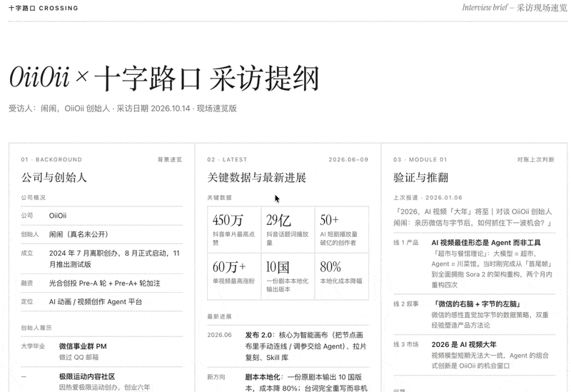Click the 最新进展 subsection label

click(x=219, y=316)
